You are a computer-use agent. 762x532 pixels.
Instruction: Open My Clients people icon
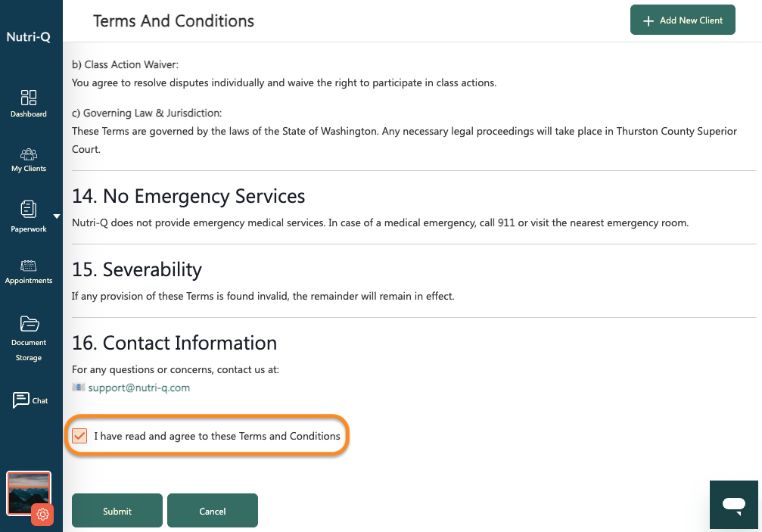tap(29, 154)
